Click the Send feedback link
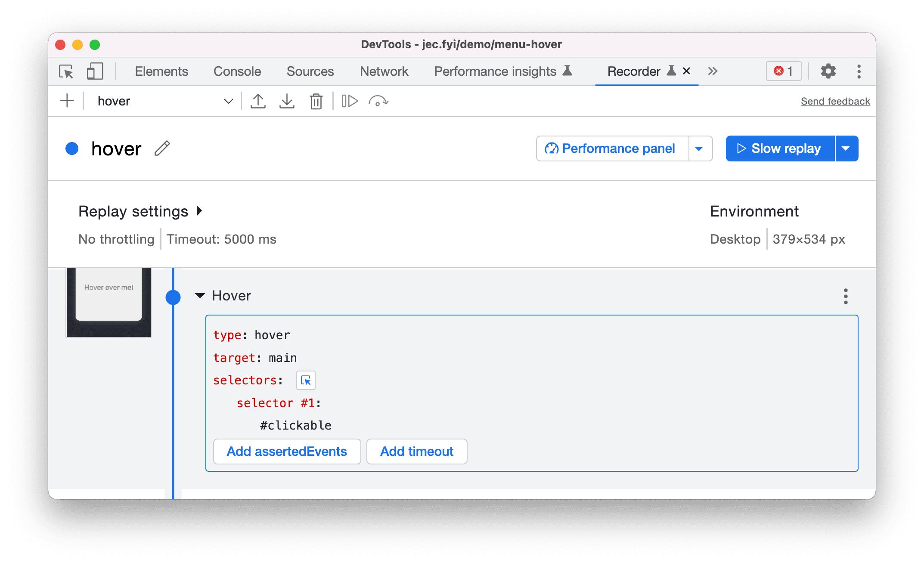This screenshot has width=924, height=563. pos(835,100)
